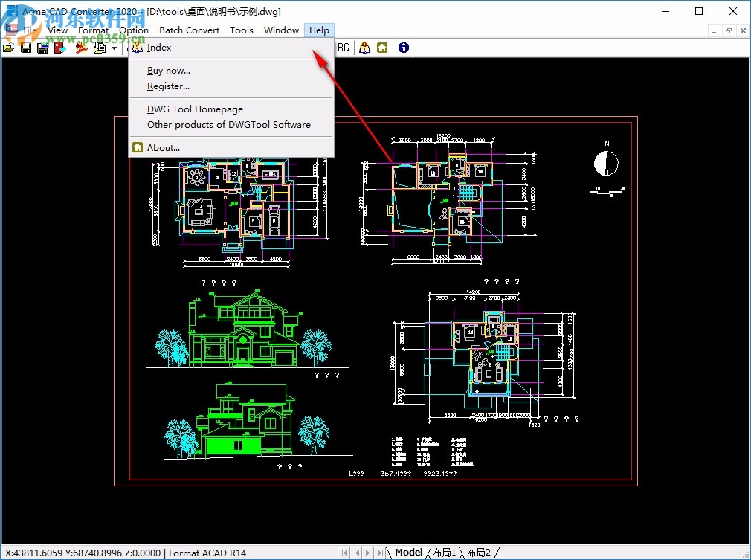Click the north compass symbol in drawing
This screenshot has width=751, height=560.
point(606,163)
